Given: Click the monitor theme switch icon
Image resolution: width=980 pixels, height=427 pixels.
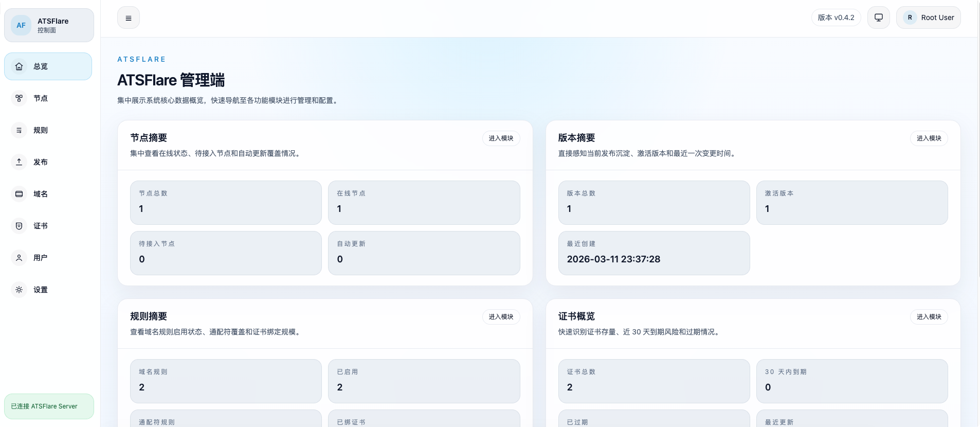Looking at the screenshot, I should click(x=879, y=17).
